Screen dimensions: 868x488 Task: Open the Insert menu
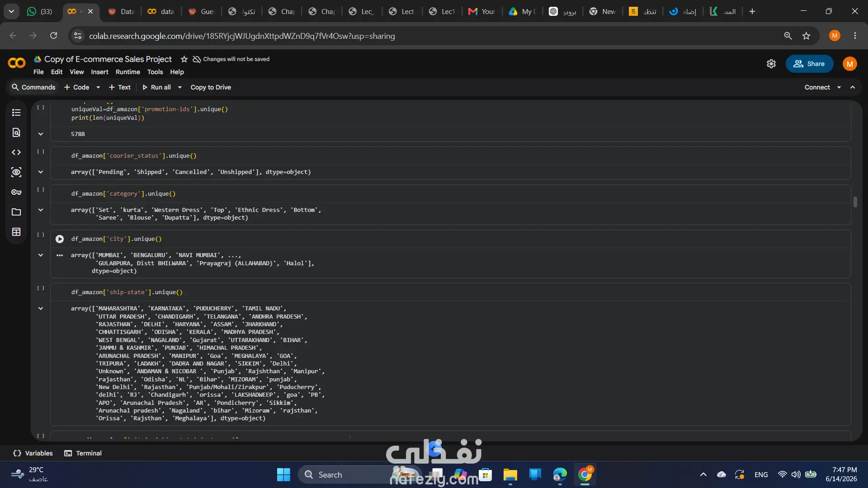pyautogui.click(x=99, y=72)
